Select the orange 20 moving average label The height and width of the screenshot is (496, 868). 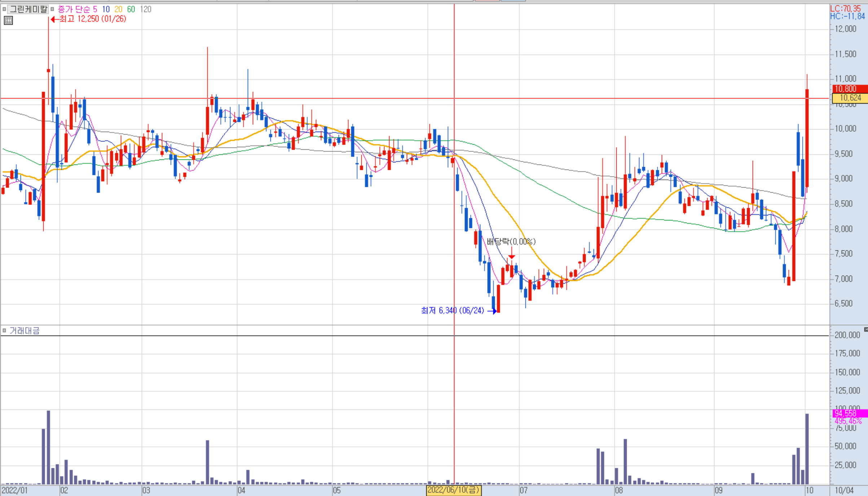click(118, 9)
